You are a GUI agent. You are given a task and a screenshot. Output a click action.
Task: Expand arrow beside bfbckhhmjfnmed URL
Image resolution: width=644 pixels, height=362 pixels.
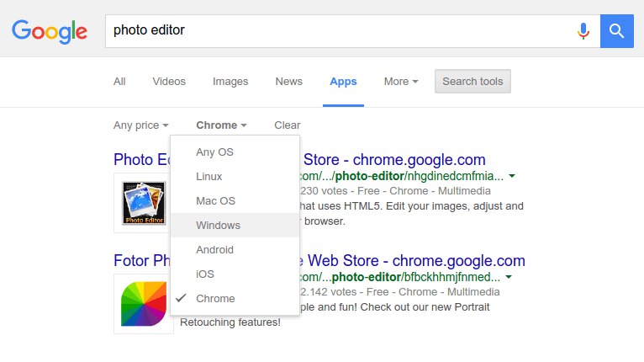point(509,277)
